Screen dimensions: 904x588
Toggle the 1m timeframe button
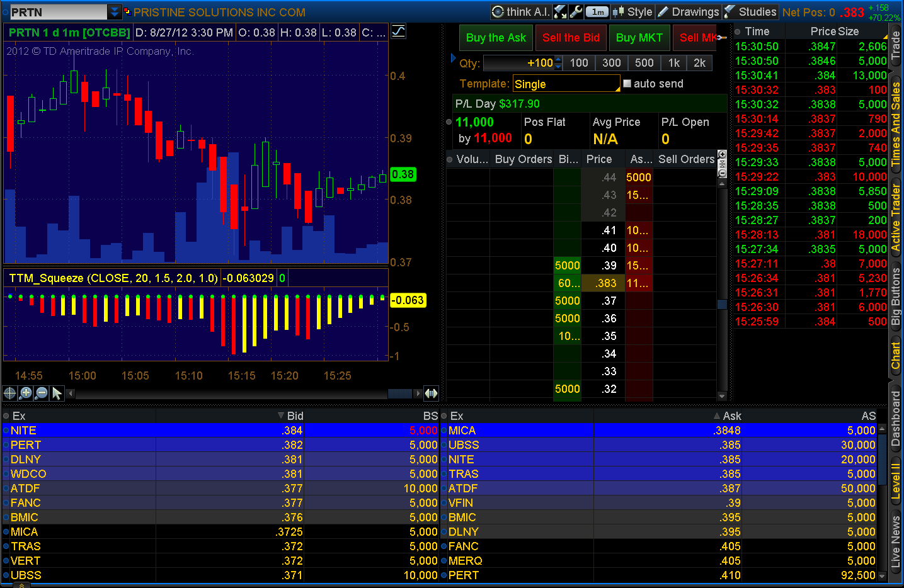coord(597,12)
